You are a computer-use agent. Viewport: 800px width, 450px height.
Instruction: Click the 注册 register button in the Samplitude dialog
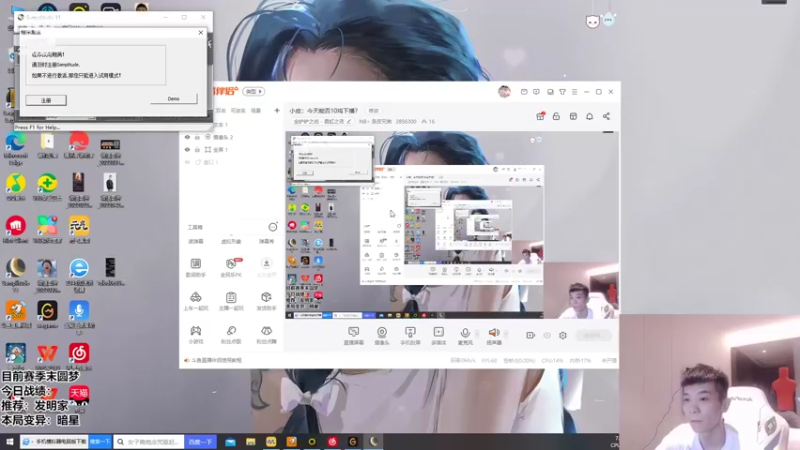click(46, 100)
